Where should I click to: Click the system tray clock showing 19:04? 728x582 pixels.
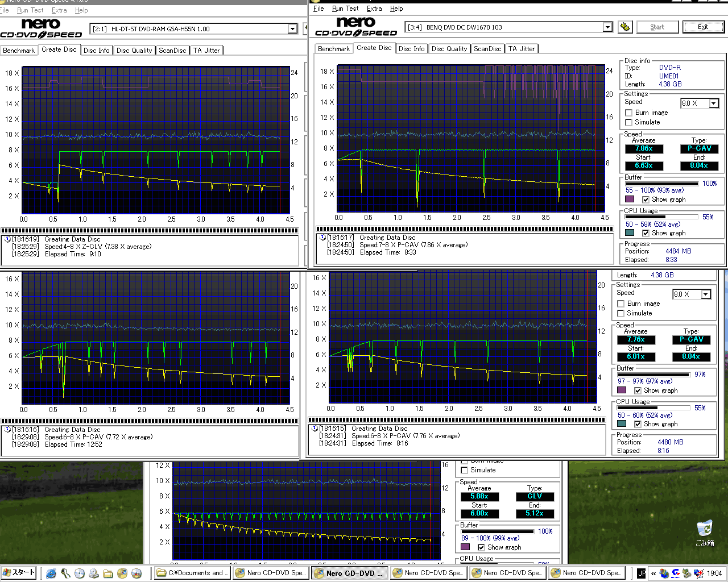pyautogui.click(x=714, y=573)
